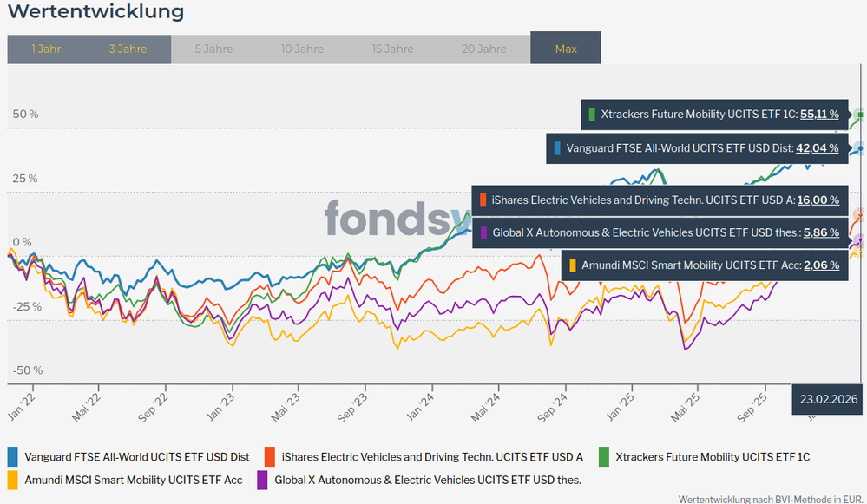Click the Xtrackers Future Mobility tooltip label
Image resolution: width=867 pixels, height=504 pixels.
(x=699, y=115)
